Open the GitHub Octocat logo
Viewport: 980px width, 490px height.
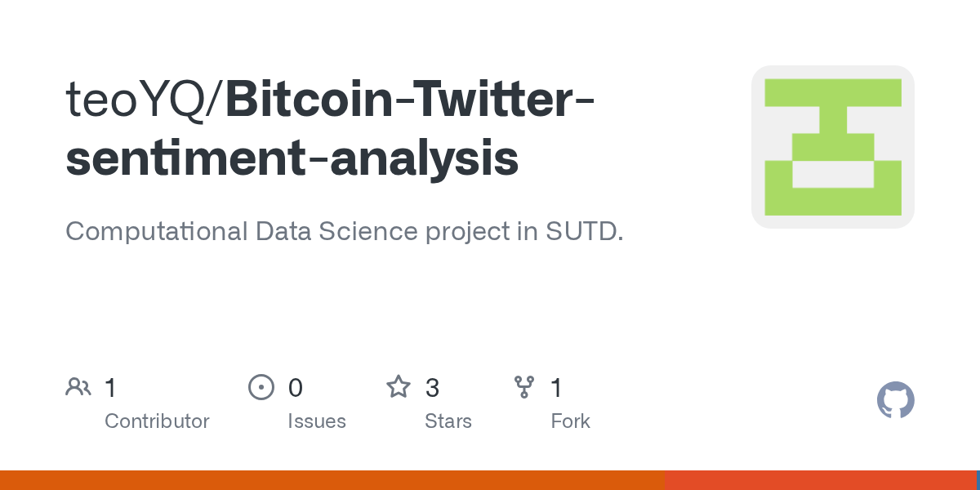[x=895, y=400]
